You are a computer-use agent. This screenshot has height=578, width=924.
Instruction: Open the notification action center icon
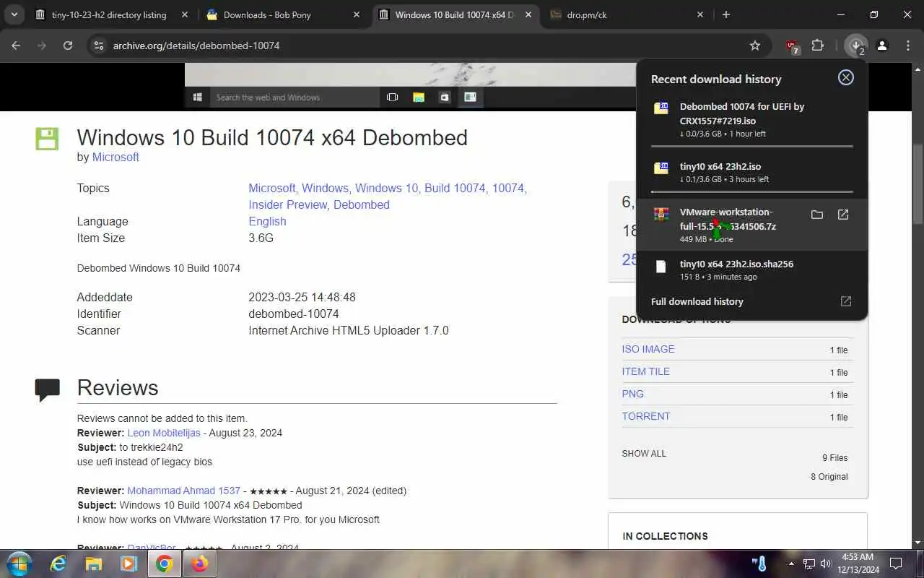pyautogui.click(x=896, y=564)
